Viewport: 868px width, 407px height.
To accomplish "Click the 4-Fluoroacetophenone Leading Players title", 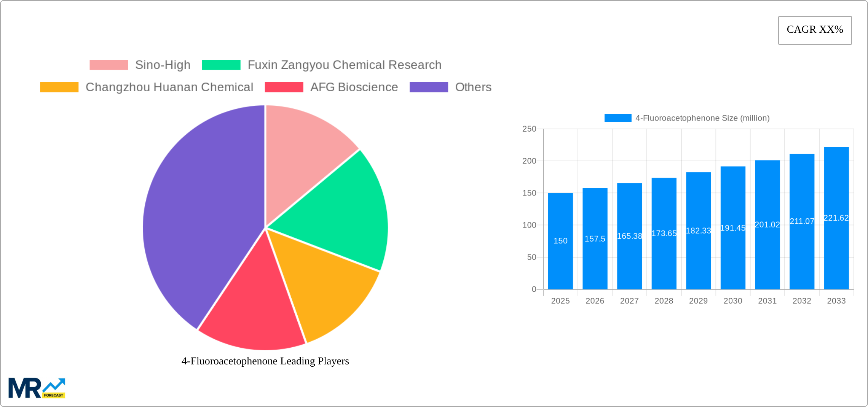I will click(x=265, y=361).
